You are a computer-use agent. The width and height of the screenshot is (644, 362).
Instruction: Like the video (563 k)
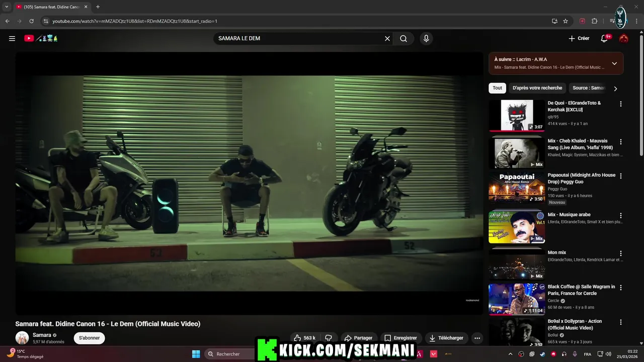[x=305, y=338]
